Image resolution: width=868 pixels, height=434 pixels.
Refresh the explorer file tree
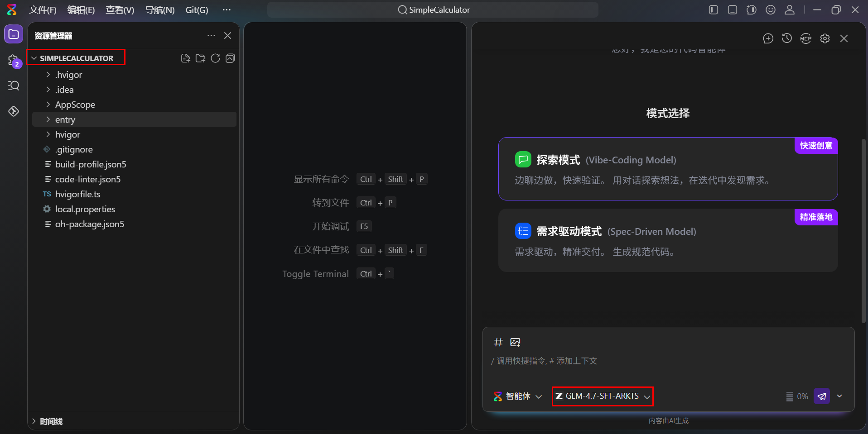pyautogui.click(x=215, y=58)
